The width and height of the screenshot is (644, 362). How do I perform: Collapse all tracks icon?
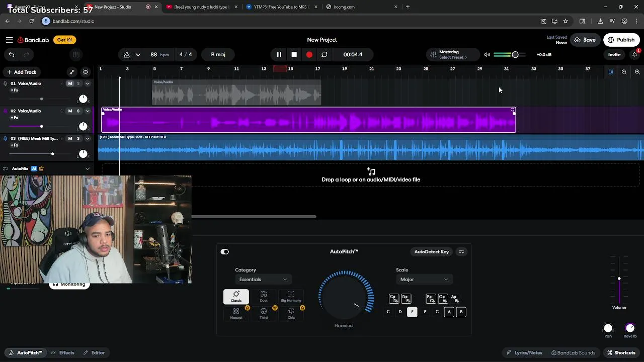point(86,72)
